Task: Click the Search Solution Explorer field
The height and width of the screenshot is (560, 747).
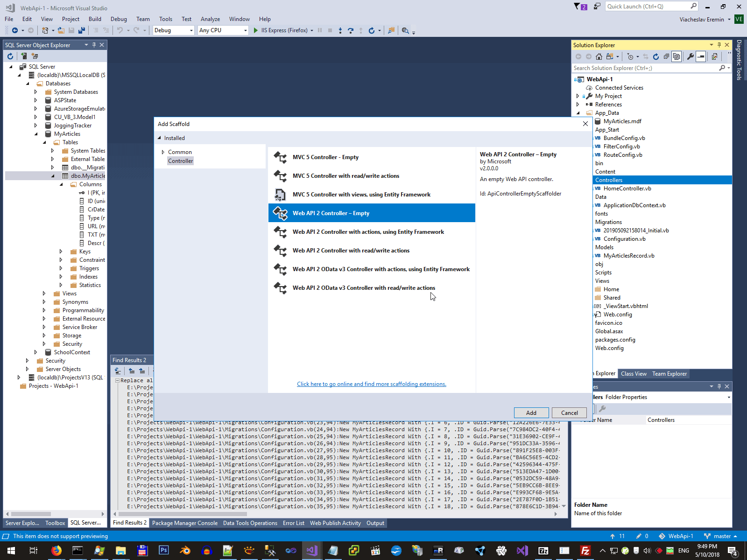Action: (651, 68)
